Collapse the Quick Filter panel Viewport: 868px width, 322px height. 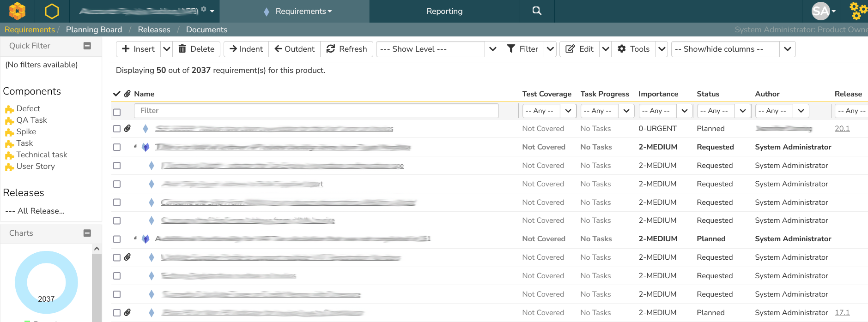click(x=87, y=46)
